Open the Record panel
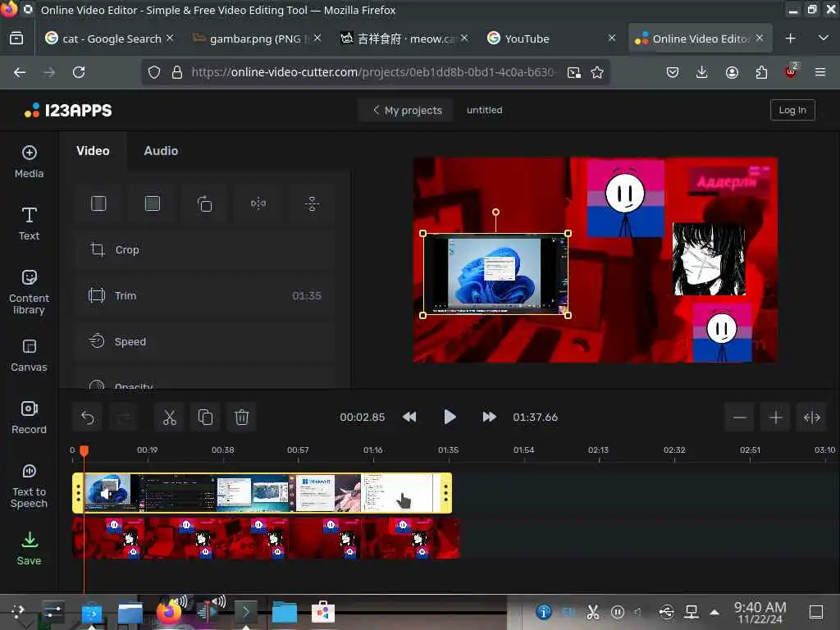This screenshot has height=630, width=840. 29,418
